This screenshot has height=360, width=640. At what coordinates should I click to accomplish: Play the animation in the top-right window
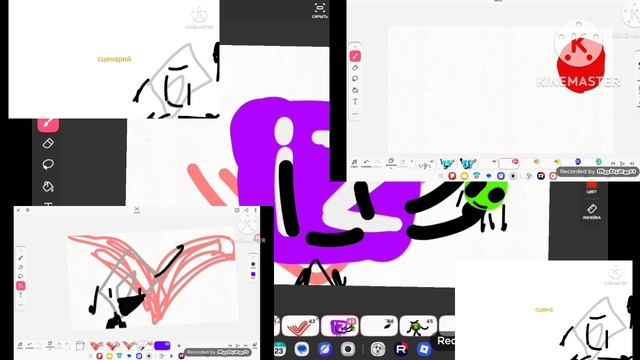622,164
